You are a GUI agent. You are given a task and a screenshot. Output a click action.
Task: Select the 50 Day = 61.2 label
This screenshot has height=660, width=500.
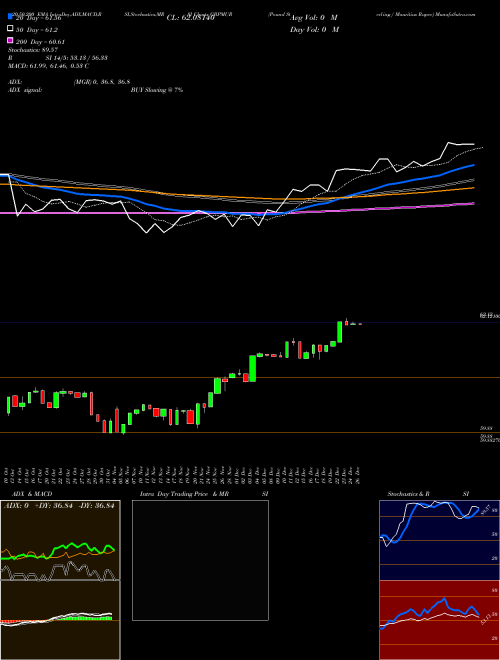click(37, 30)
